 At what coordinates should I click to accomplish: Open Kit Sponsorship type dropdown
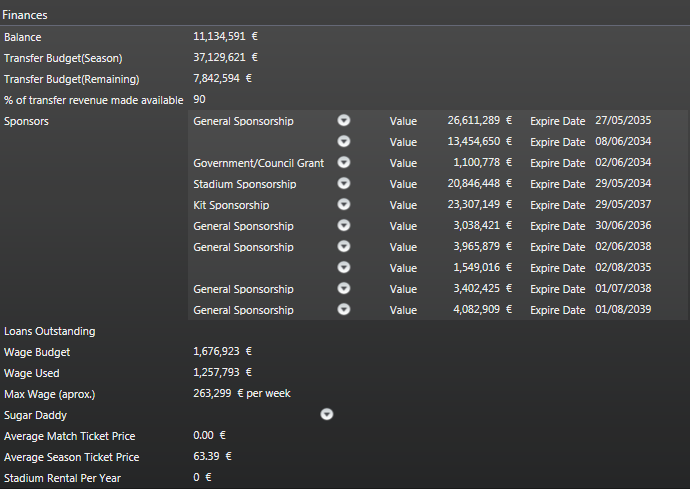coord(344,204)
